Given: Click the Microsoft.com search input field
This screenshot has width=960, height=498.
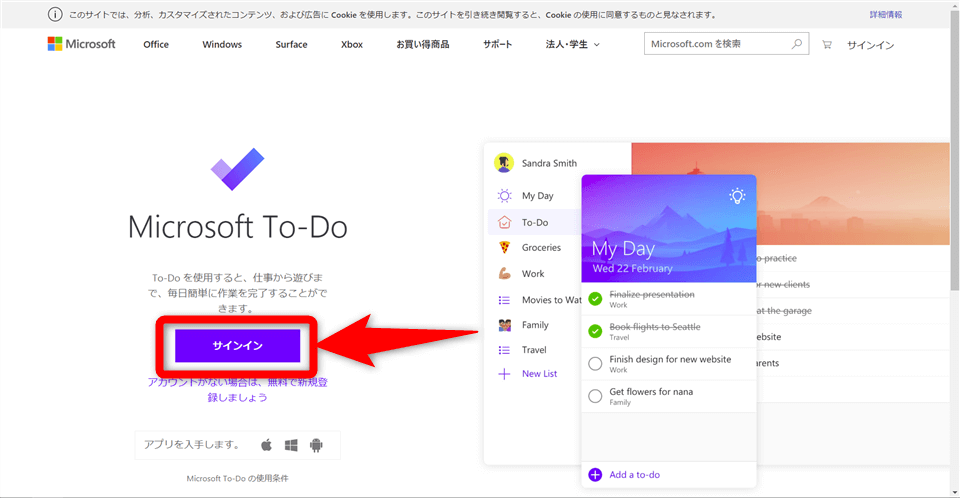Looking at the screenshot, I should 715,44.
